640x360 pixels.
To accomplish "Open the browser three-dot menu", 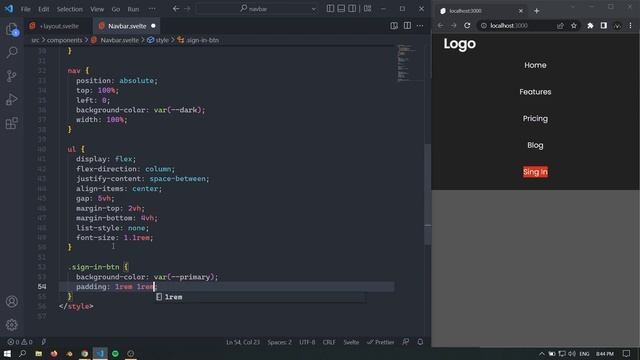I will pyautogui.click(x=630, y=25).
